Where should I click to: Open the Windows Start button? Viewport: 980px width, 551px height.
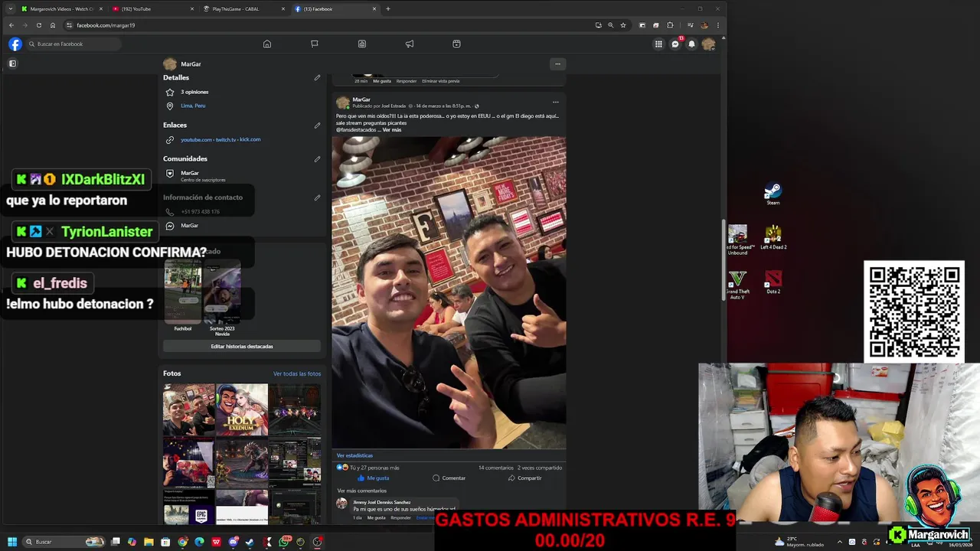point(12,542)
